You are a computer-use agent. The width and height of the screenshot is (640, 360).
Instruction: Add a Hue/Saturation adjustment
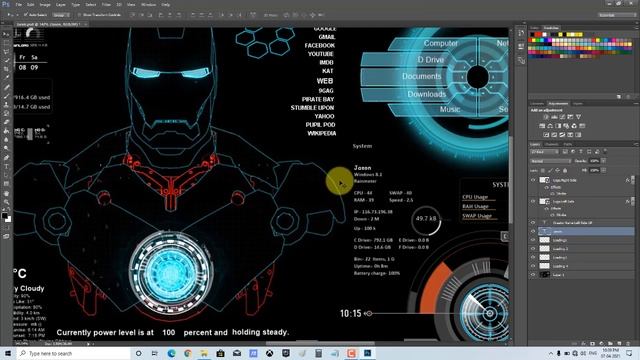pyautogui.click(x=542, y=126)
